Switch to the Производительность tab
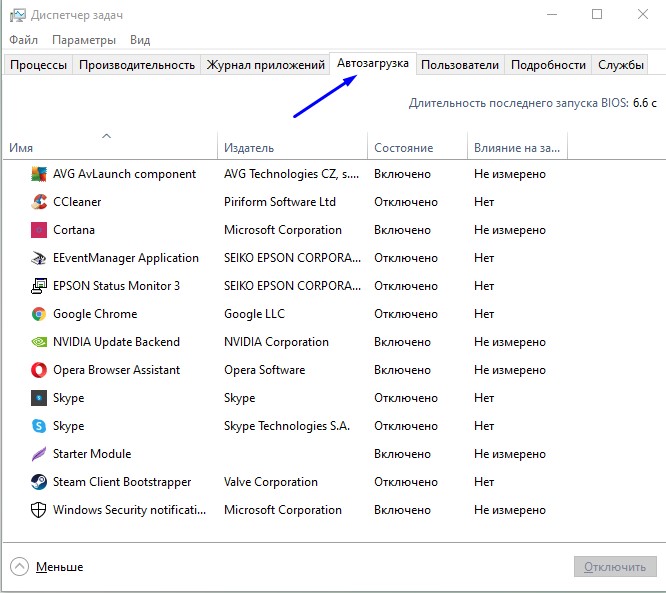This screenshot has height=593, width=666. tap(137, 65)
